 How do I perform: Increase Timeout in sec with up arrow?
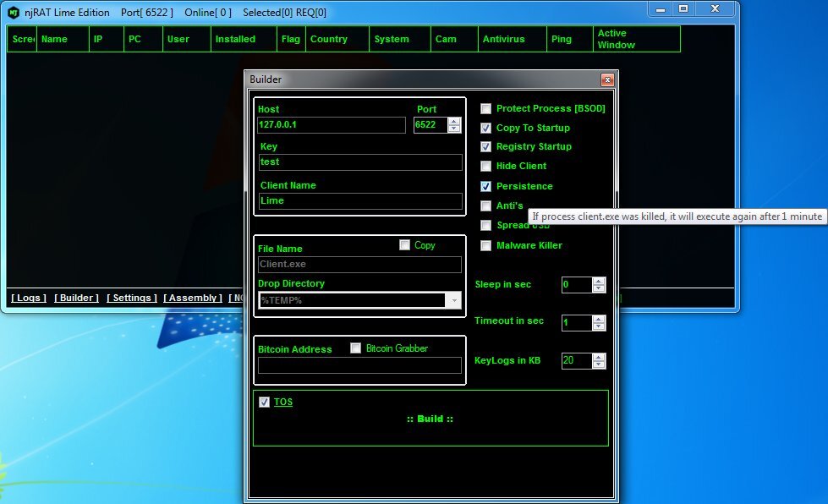599,320
